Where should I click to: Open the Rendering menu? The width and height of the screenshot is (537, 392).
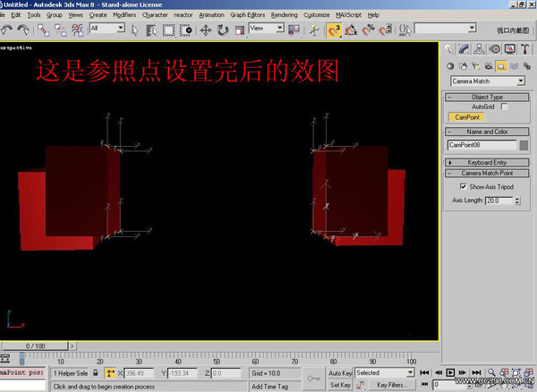(x=284, y=15)
